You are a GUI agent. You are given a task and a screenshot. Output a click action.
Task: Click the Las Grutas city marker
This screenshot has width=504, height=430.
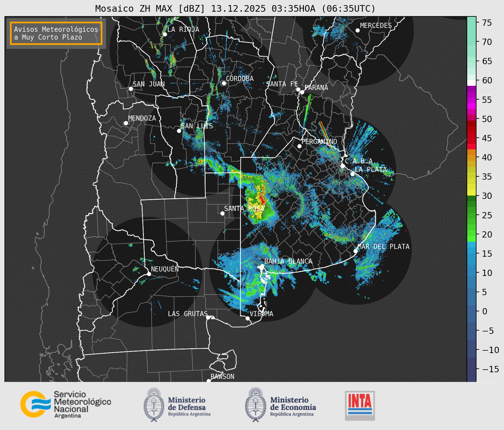(x=208, y=317)
